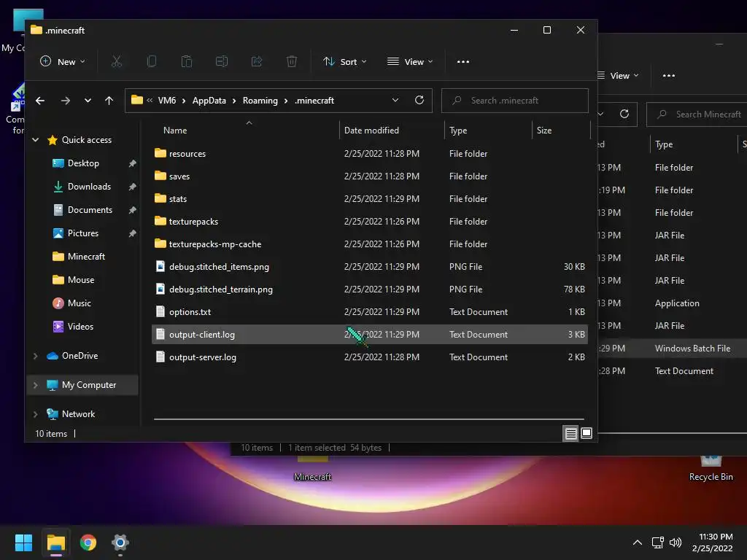Click the Share icon in toolbar

[x=257, y=61]
